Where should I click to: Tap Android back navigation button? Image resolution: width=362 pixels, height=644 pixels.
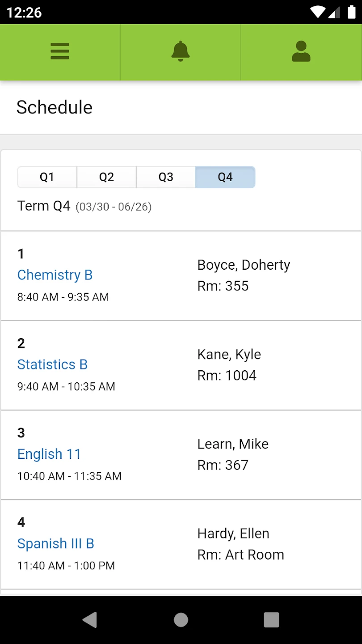click(90, 620)
